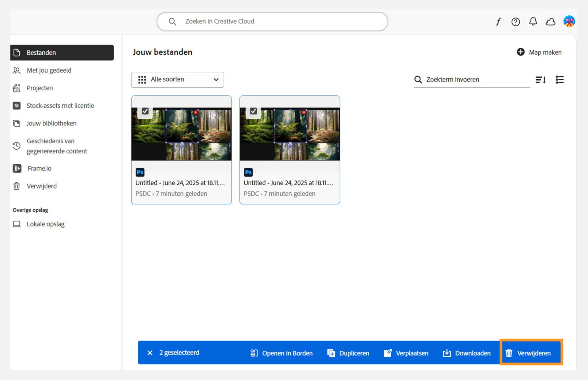Click the Jouw bestanden heading
Viewport: 588px width, 380px height.
point(163,52)
